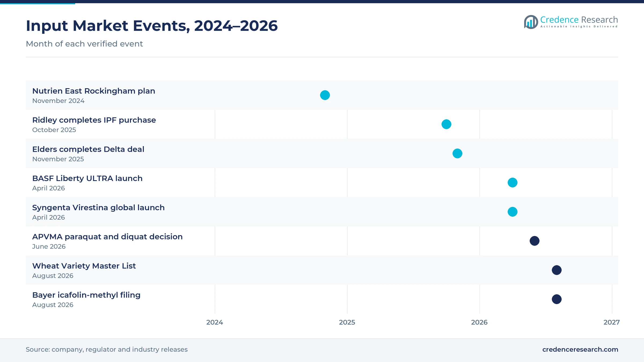Click the 'Elders completes Delta deal' label
Image resolution: width=644 pixels, height=362 pixels.
coord(88,149)
